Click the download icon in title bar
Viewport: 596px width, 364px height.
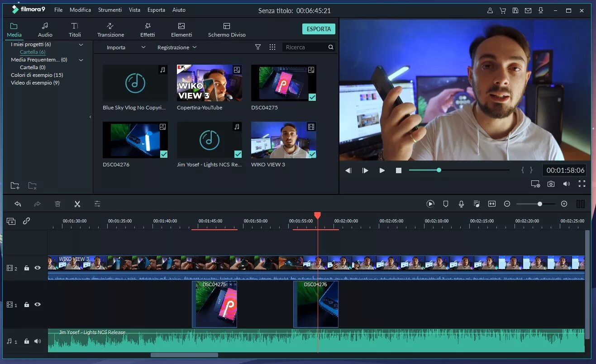(540, 10)
